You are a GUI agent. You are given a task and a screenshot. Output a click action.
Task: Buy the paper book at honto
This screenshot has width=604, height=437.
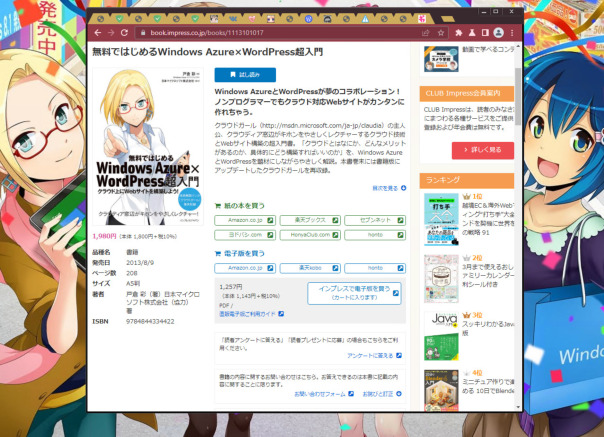click(x=375, y=235)
